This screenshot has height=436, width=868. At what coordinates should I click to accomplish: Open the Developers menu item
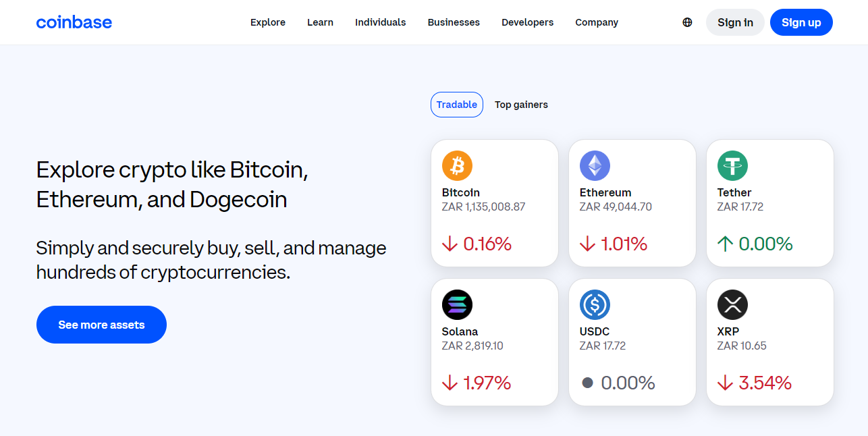click(x=527, y=22)
